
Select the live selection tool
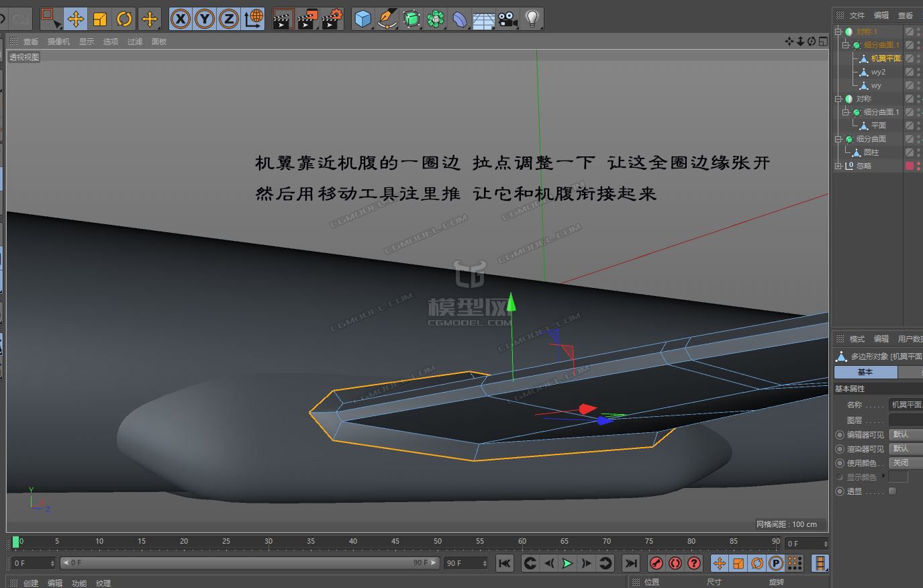pyautogui.click(x=50, y=19)
